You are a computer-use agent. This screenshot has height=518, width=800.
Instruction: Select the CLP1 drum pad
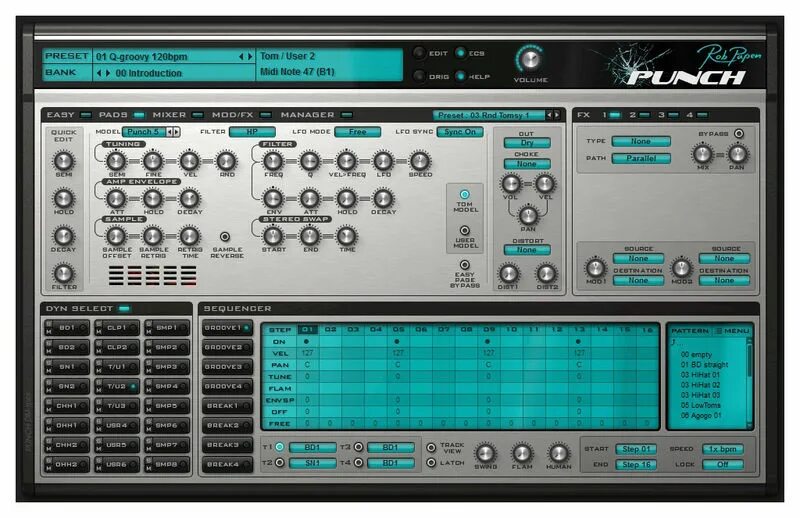117,328
